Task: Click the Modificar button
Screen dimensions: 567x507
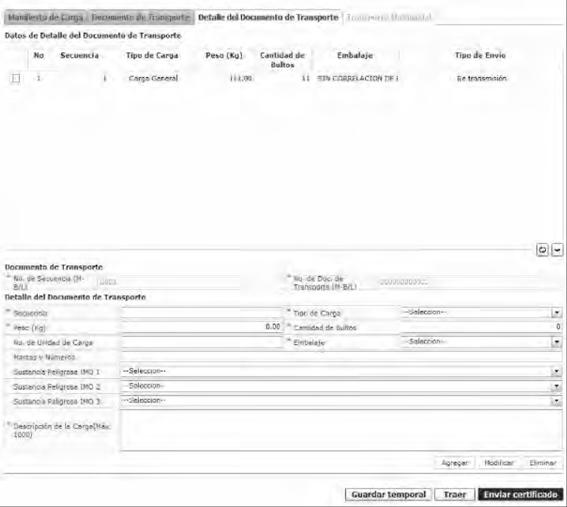Action: tap(499, 463)
